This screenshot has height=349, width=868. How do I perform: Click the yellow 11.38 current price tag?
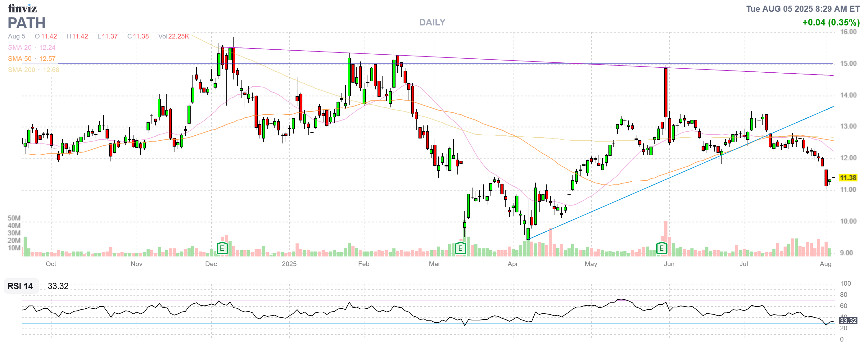pos(848,178)
